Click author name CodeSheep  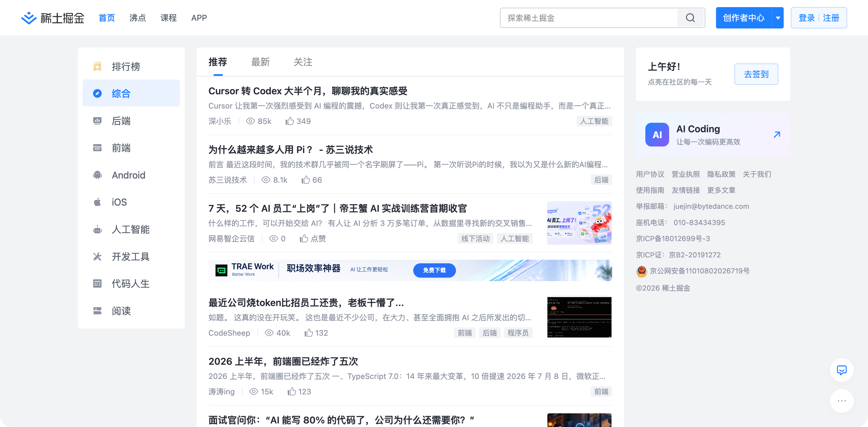point(229,333)
